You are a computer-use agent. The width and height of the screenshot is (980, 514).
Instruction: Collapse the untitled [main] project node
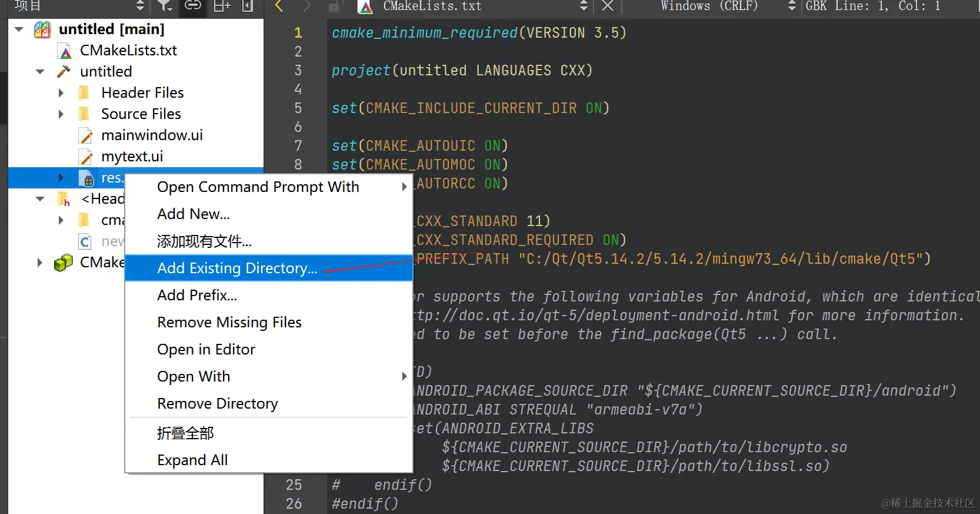click(x=19, y=29)
